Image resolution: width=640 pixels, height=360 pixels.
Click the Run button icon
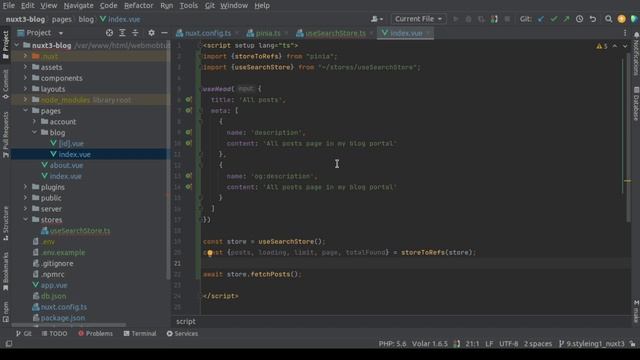(x=456, y=19)
